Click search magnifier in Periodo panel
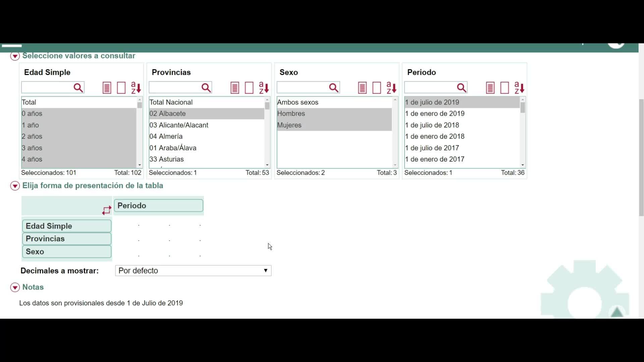 click(462, 88)
